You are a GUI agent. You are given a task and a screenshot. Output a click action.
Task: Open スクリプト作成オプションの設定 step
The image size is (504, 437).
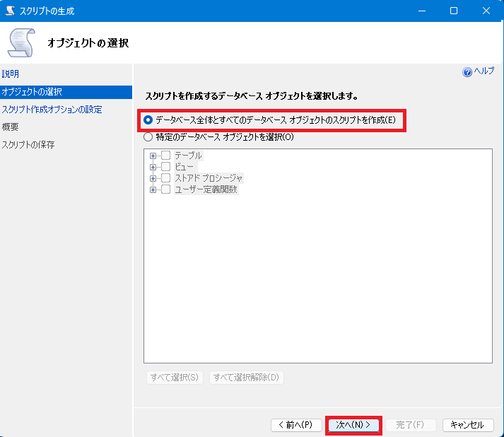click(52, 110)
